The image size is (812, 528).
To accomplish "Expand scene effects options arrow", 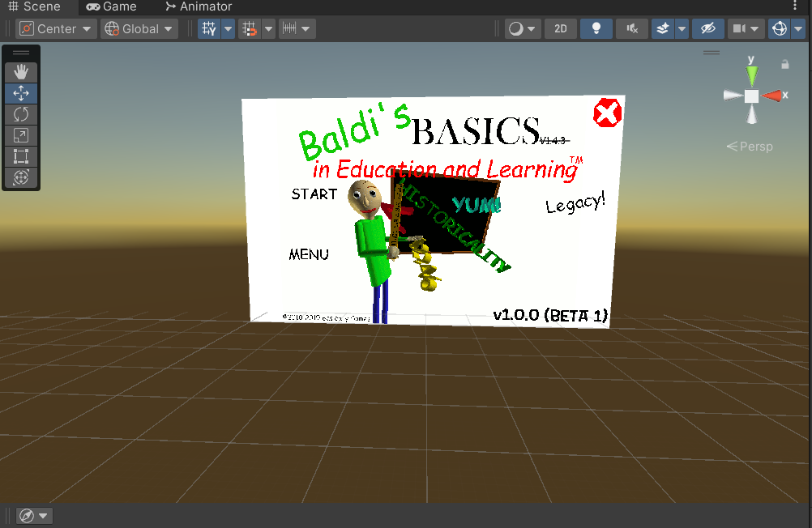I will tap(682, 29).
